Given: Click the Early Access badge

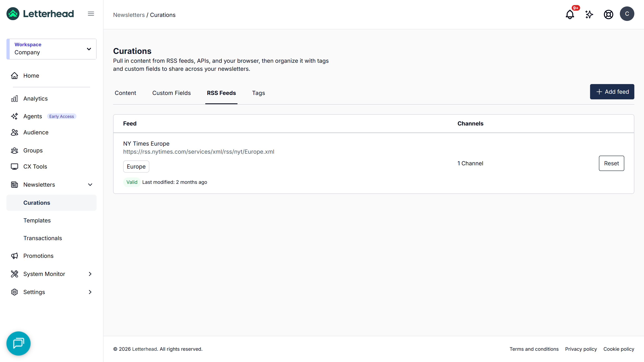Looking at the screenshot, I should tap(62, 116).
